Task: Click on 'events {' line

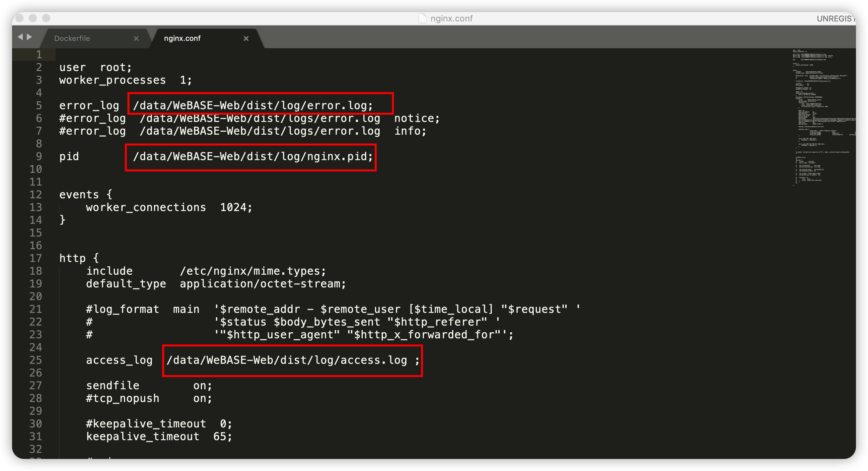Action: click(x=86, y=195)
